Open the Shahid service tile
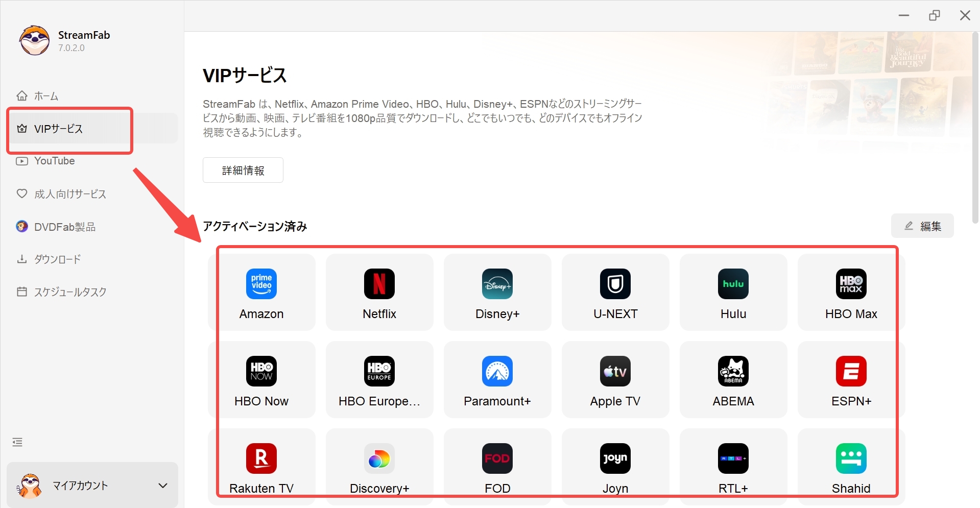The image size is (980, 508). click(x=851, y=467)
